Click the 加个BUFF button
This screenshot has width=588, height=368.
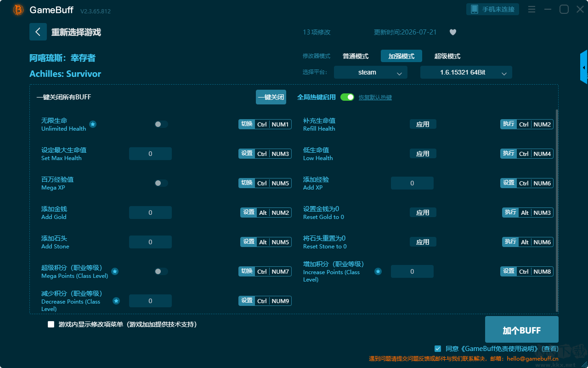click(x=522, y=330)
